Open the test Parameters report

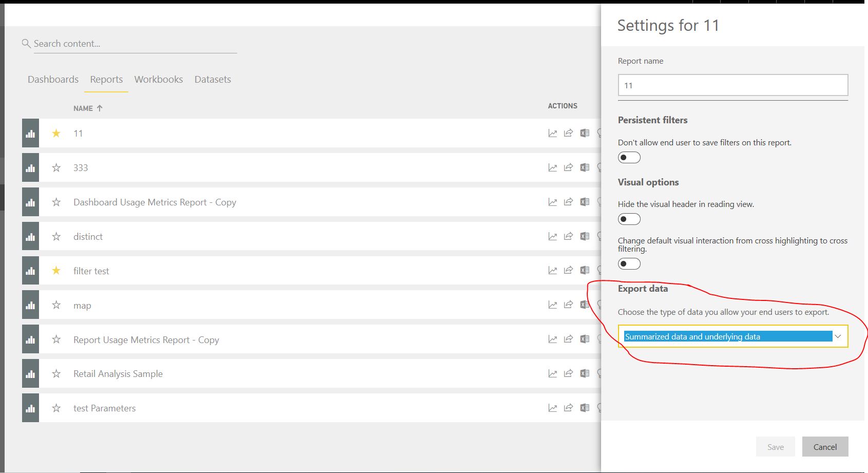coord(105,408)
